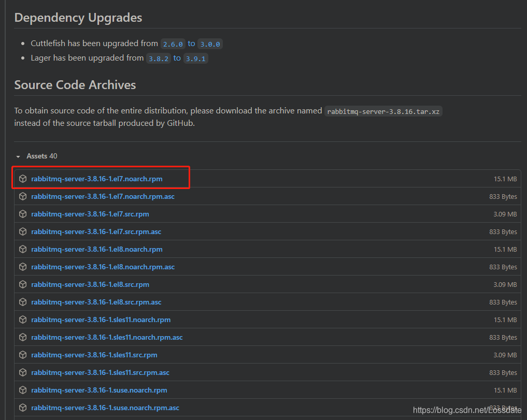Click 15.1 MB size of sles11.noarch.rpm
This screenshot has width=527, height=420.
tap(505, 320)
